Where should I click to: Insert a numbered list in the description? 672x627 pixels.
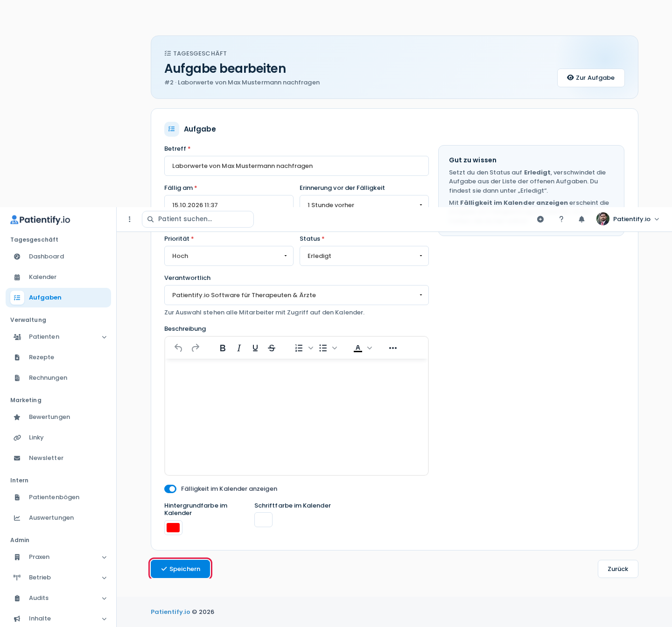click(299, 348)
